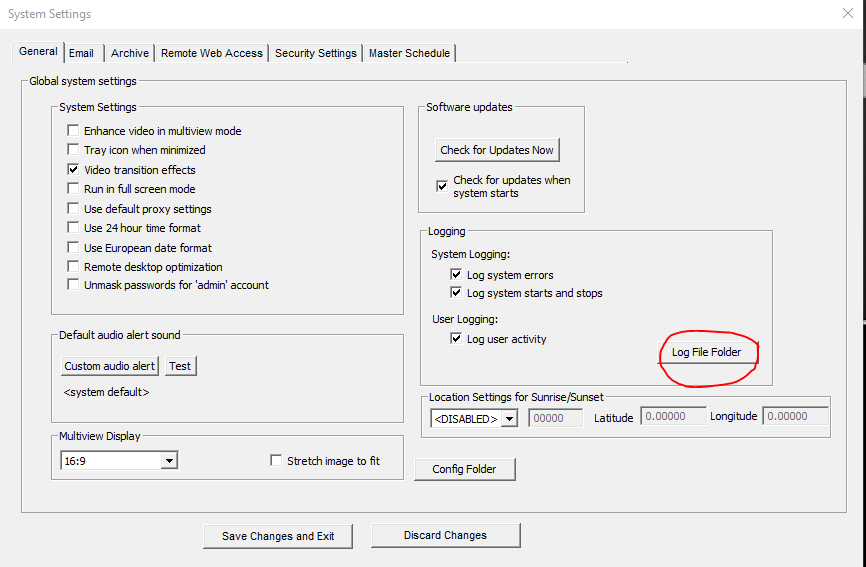Click Save Changes and Exit

tap(278, 536)
